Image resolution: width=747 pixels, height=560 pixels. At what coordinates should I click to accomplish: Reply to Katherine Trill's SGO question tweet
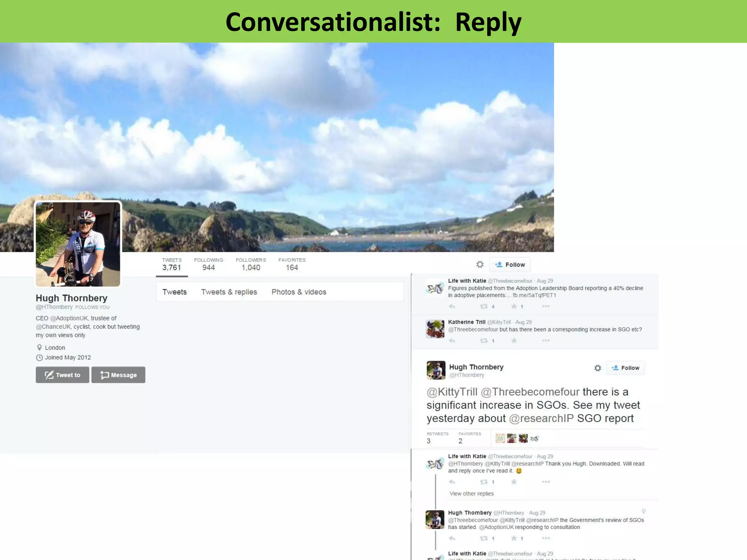click(452, 341)
